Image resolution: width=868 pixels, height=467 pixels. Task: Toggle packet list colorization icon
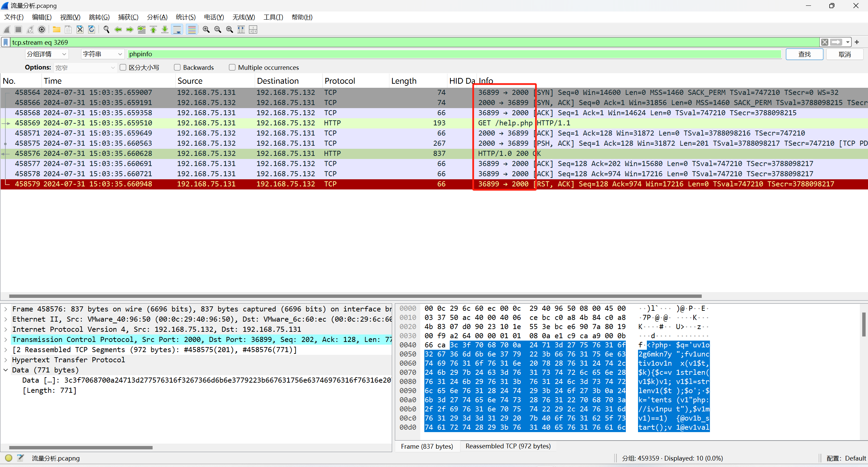click(x=192, y=30)
